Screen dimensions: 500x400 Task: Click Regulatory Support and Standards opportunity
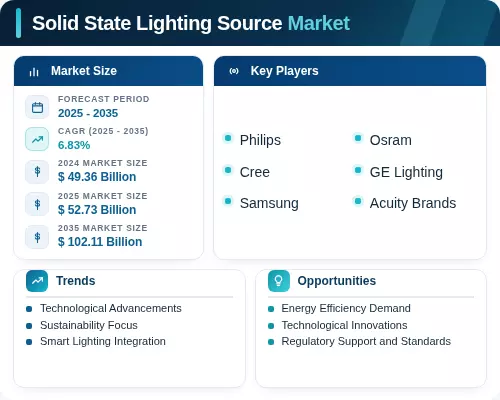coord(366,342)
